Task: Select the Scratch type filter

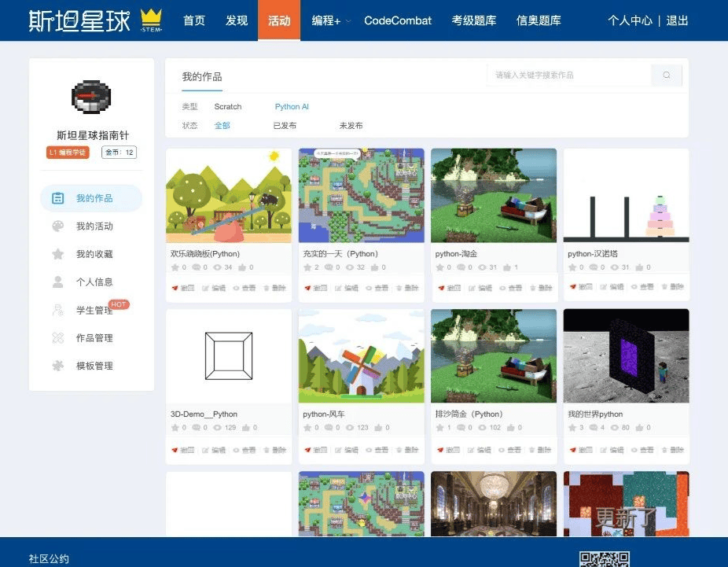Action: click(x=228, y=107)
